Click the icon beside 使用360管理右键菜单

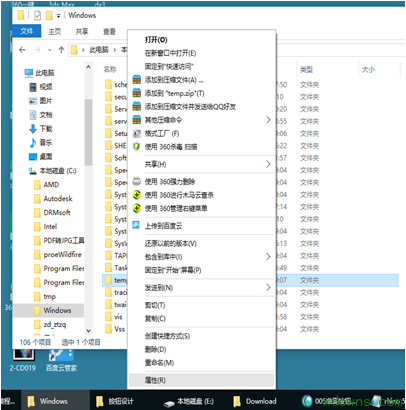[137, 208]
